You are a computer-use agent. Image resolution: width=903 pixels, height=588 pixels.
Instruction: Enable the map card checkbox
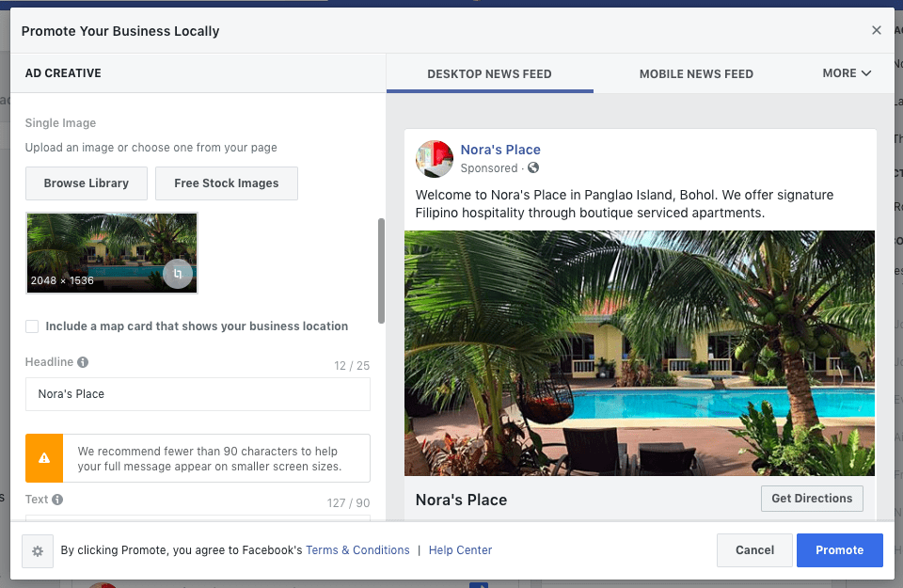32,326
